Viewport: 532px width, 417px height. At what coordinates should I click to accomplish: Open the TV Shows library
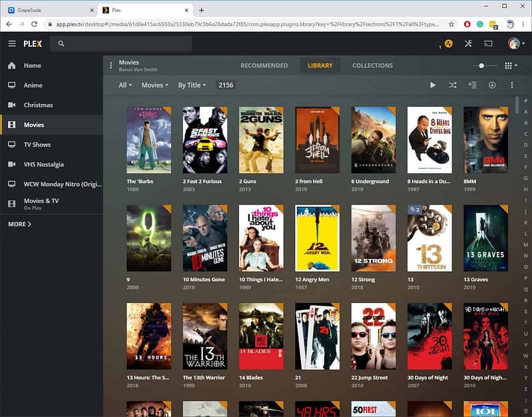click(51, 145)
